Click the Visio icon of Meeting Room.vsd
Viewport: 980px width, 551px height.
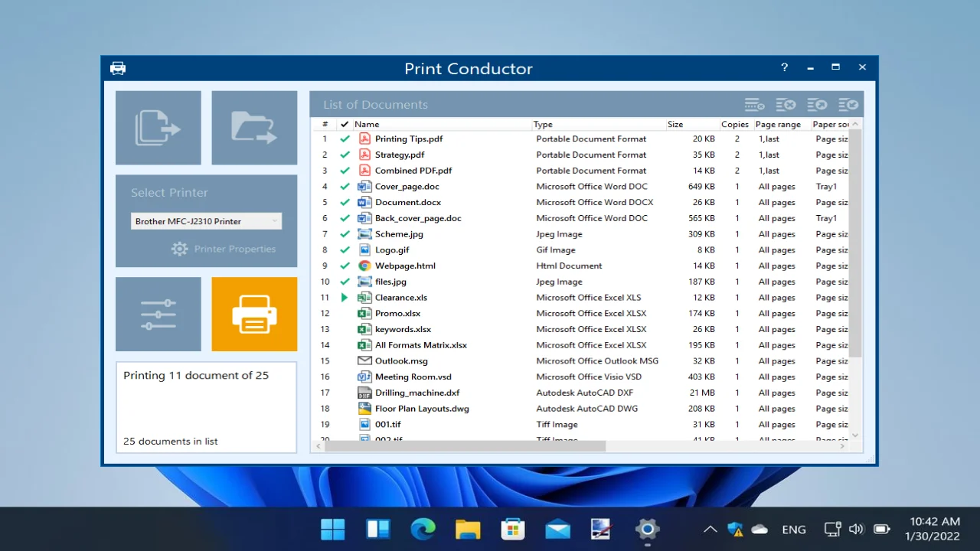(x=364, y=377)
